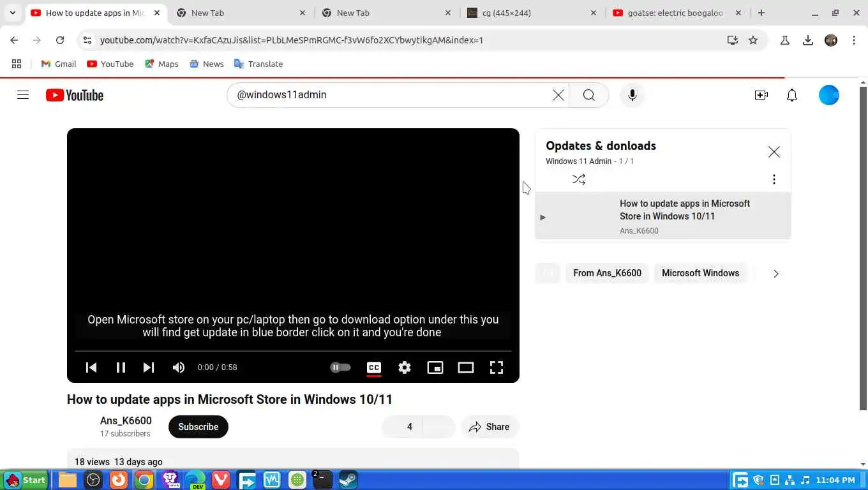Screen dimensions: 868x490
Task: Click the music note tray icon
Action: point(805,480)
